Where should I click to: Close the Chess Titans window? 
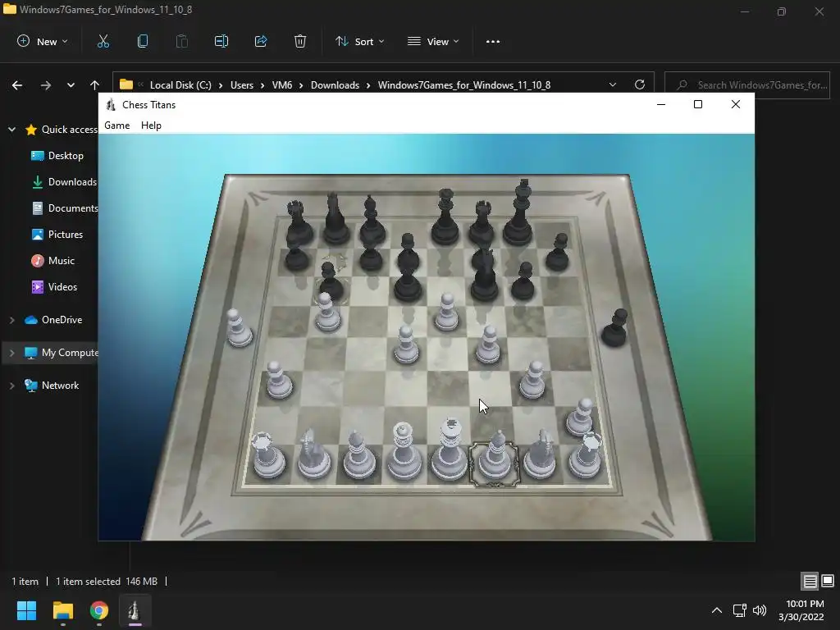coord(736,104)
